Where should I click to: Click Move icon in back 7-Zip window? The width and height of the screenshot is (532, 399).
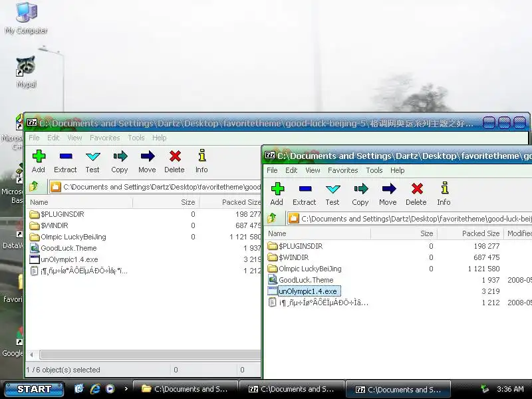coord(147,156)
